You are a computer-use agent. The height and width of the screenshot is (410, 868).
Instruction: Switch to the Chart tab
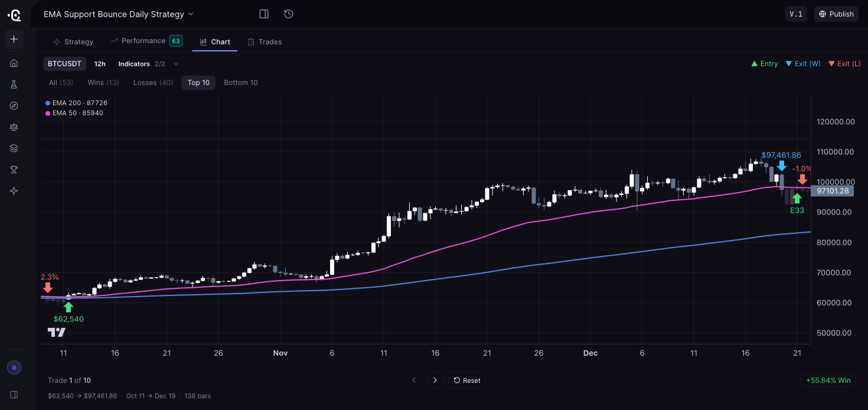pyautogui.click(x=215, y=42)
